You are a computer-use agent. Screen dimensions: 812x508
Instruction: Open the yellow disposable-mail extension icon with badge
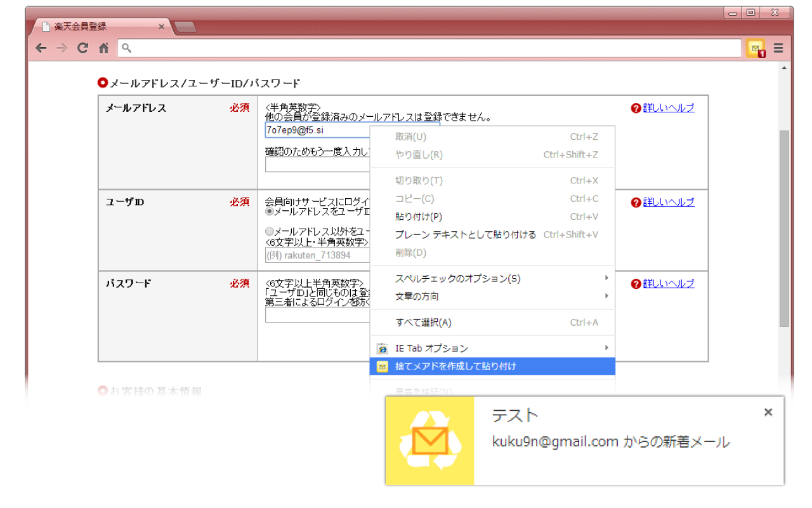[x=755, y=48]
